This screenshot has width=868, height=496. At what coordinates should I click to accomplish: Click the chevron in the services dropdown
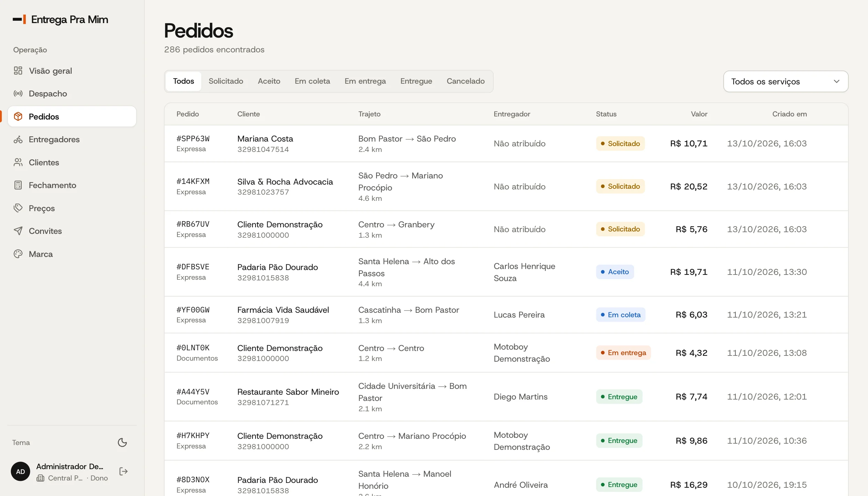[837, 81]
